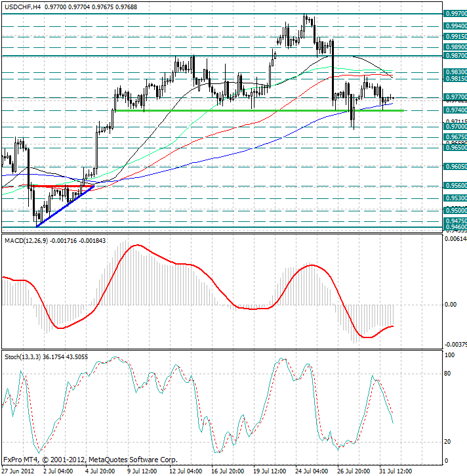
Task: Click the red MACD signal line peak
Action: tap(137, 245)
